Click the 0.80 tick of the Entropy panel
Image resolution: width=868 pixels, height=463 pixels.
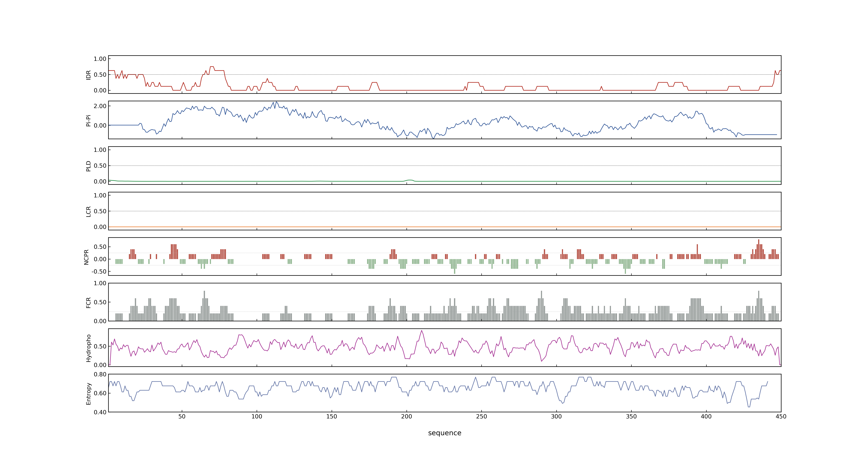point(100,374)
